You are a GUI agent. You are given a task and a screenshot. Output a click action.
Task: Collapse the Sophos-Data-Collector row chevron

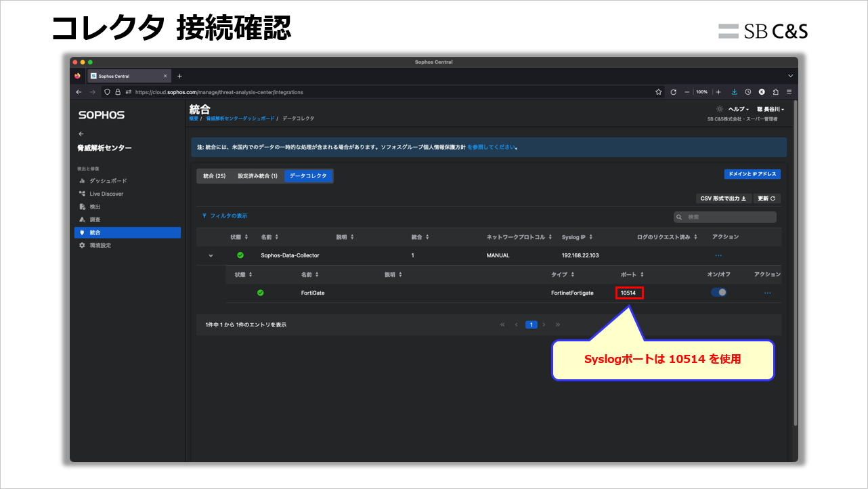211,255
